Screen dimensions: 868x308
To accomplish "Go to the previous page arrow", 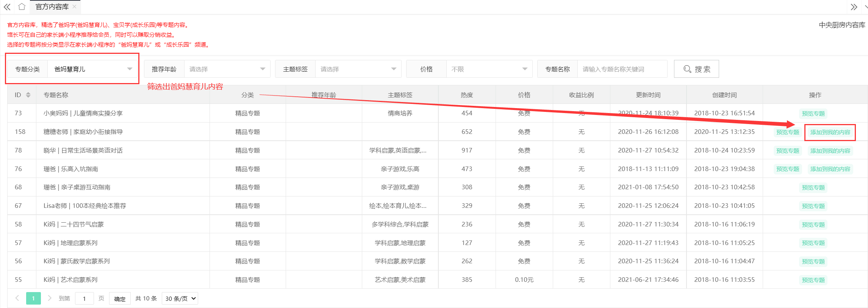I will 17,298.
